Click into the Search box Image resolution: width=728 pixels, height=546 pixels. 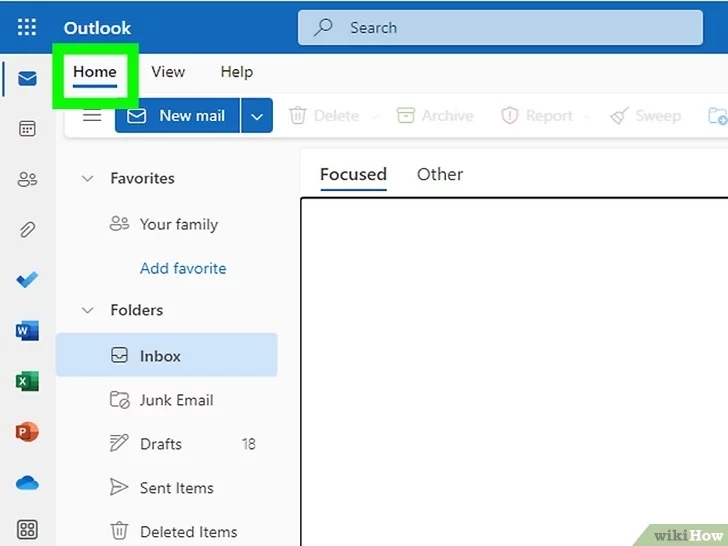[500, 27]
